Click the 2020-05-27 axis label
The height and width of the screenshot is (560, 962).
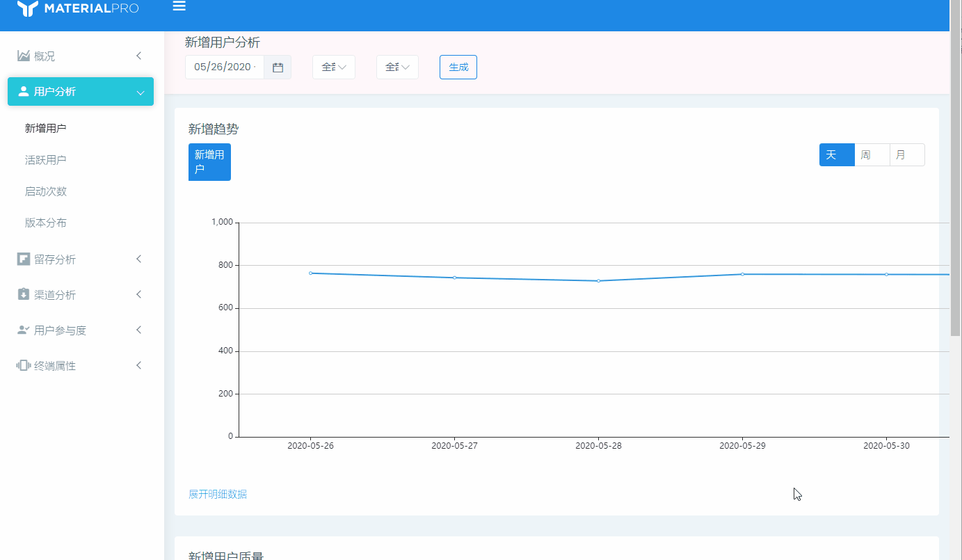(x=454, y=446)
